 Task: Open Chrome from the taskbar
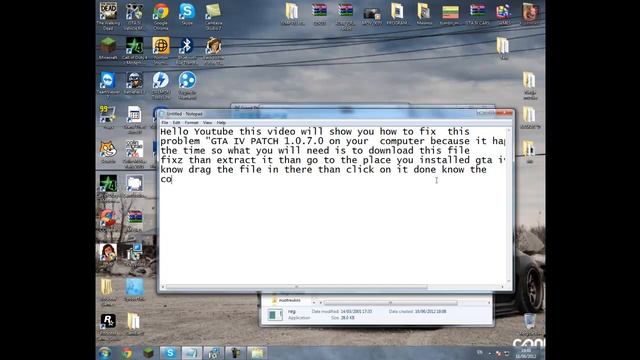click(127, 353)
